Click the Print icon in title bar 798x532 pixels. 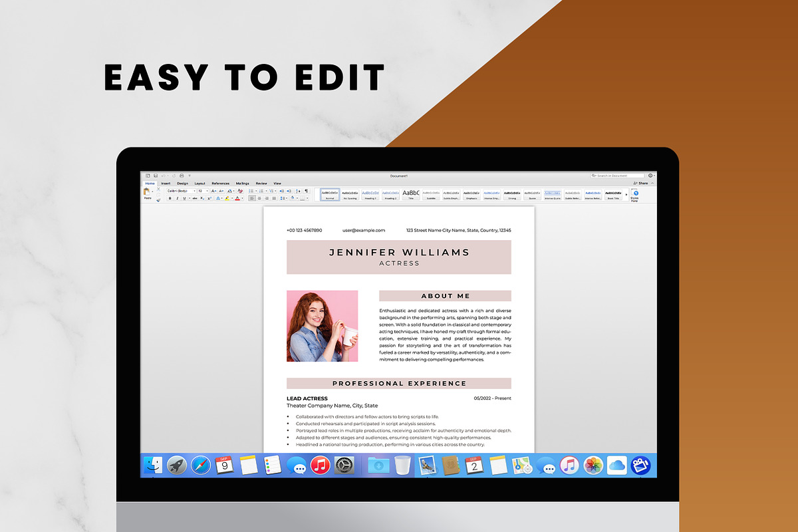coord(182,176)
